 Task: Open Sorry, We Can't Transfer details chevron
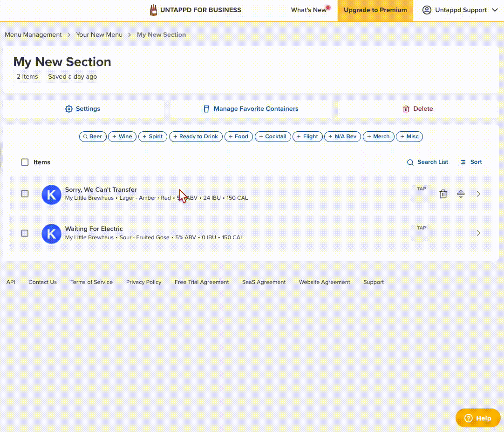coord(478,194)
